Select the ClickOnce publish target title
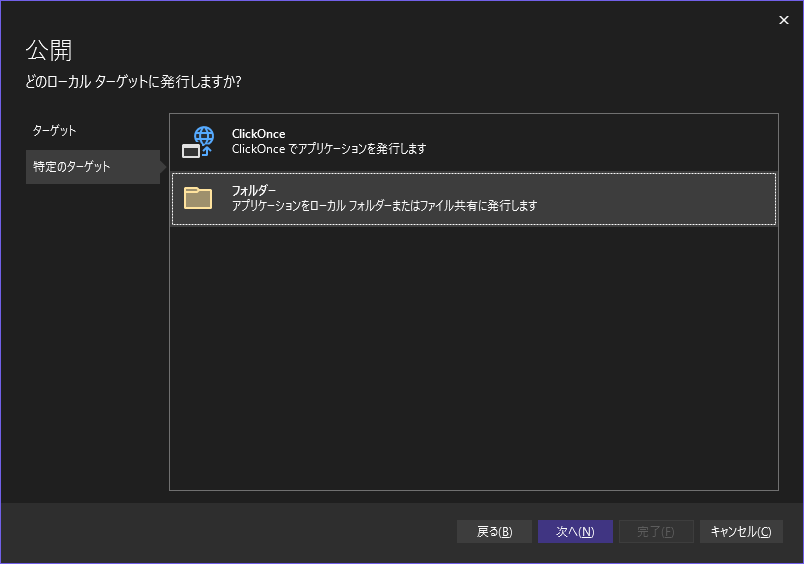This screenshot has width=804, height=564. pyautogui.click(x=258, y=134)
